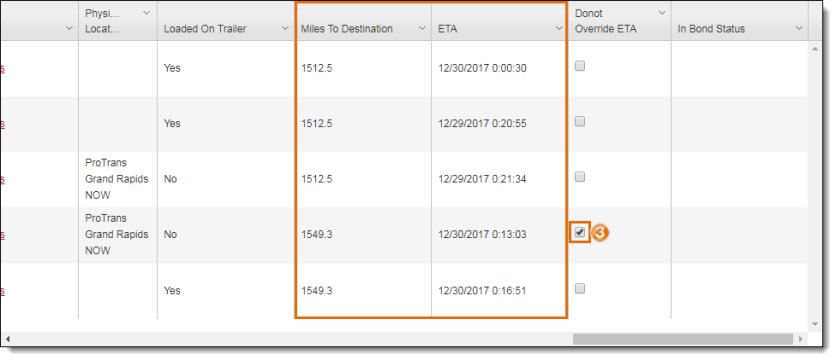The height and width of the screenshot is (360, 836).
Task: Open the Physical Location column dropdown arrow
Action: tap(146, 12)
